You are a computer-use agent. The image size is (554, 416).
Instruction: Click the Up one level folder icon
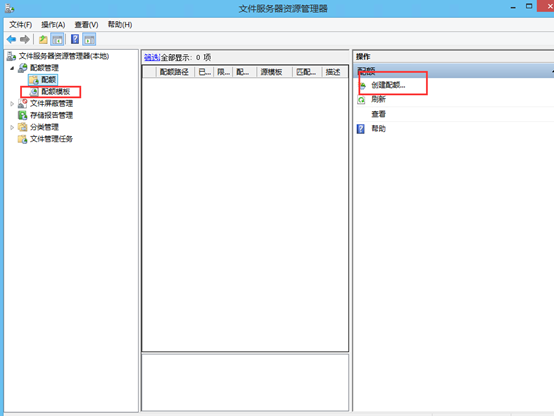coord(43,39)
